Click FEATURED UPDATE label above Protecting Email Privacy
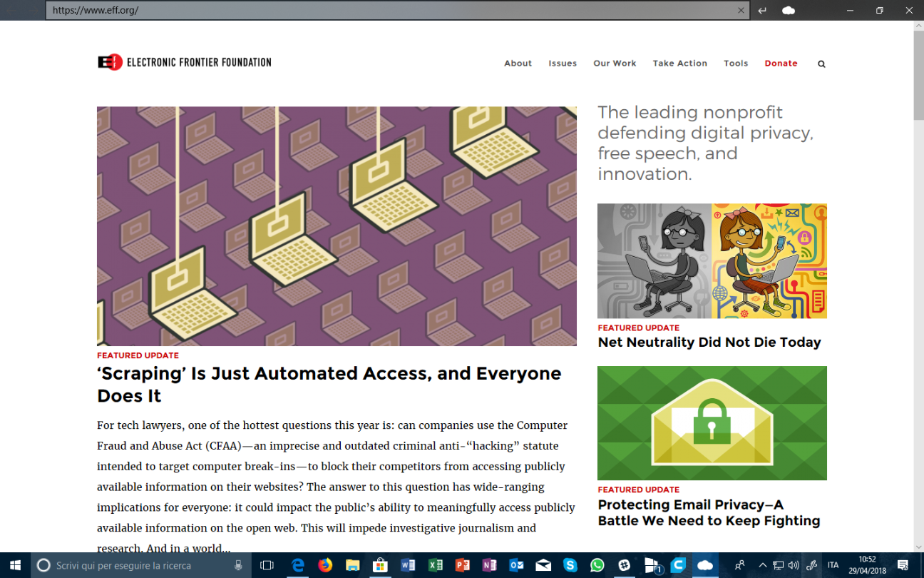 pyautogui.click(x=638, y=490)
